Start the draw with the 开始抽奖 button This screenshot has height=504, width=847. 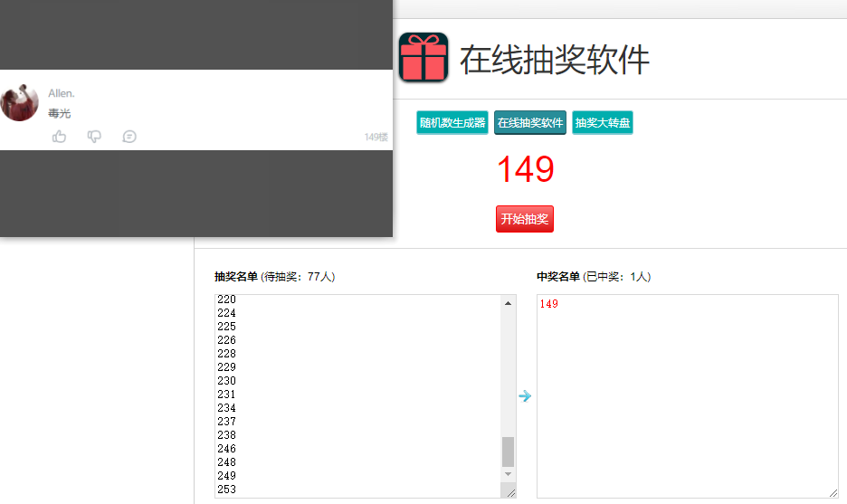[x=525, y=219]
